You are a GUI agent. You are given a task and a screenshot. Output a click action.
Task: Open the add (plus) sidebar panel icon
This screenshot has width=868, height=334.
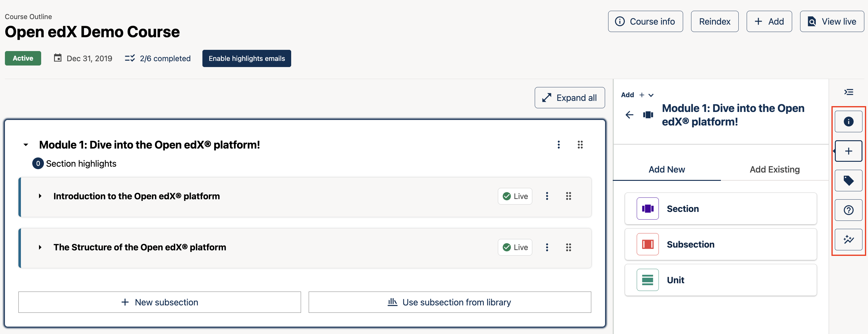tap(848, 151)
